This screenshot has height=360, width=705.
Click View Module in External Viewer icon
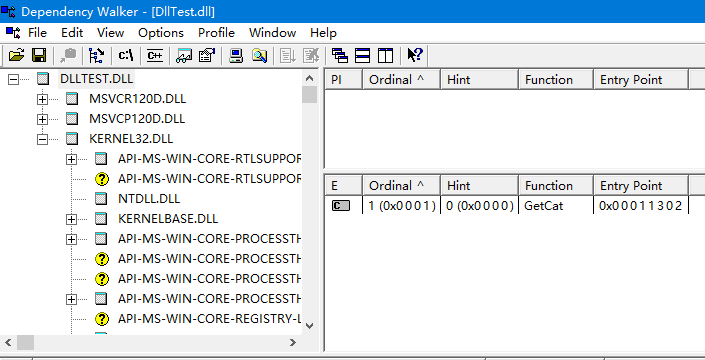click(x=184, y=56)
